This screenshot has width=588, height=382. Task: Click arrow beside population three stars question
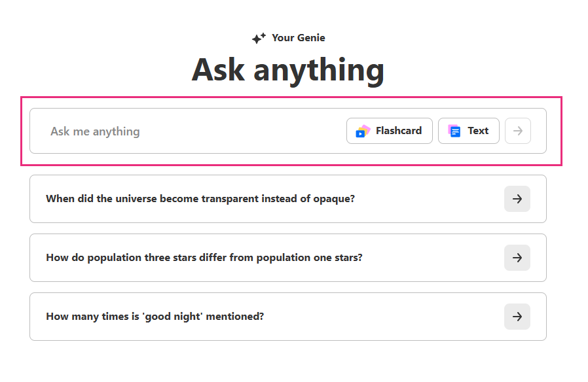pos(517,258)
